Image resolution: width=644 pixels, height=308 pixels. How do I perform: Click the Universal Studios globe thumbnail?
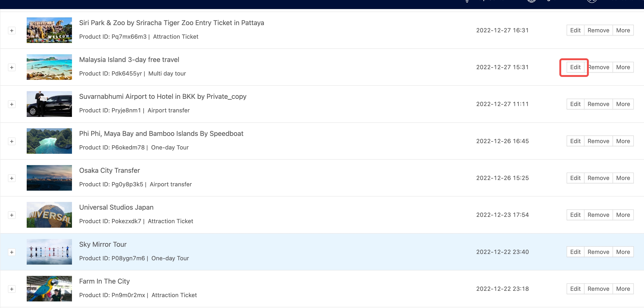coord(49,215)
